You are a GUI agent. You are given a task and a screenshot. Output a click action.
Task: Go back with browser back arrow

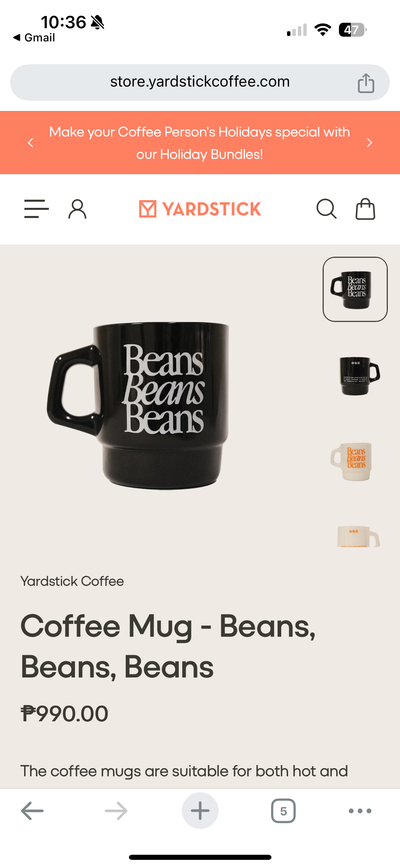[x=32, y=811]
